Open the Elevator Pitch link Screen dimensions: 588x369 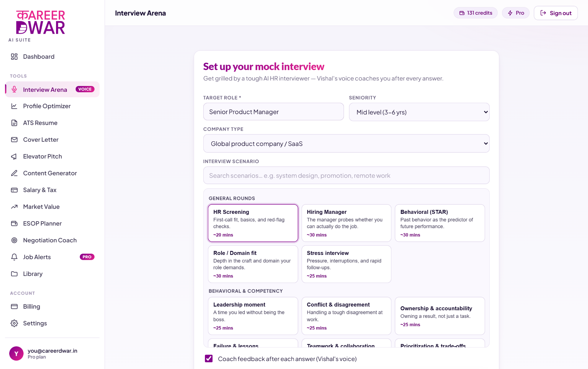(x=52, y=156)
